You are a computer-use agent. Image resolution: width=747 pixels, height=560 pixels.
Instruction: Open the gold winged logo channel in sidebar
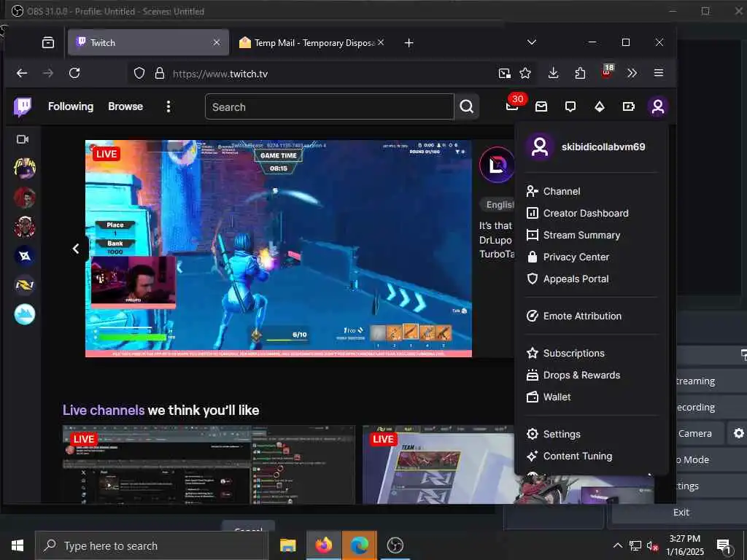click(x=24, y=285)
